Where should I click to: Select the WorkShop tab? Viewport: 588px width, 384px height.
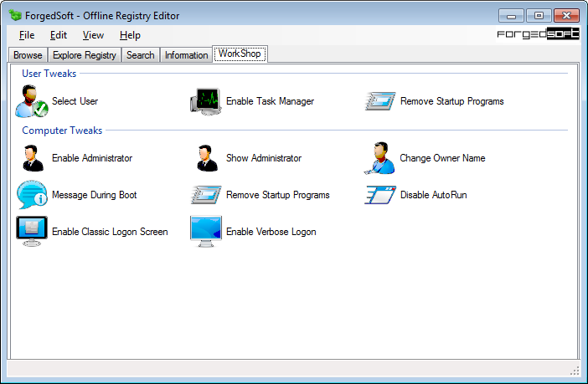pos(240,54)
